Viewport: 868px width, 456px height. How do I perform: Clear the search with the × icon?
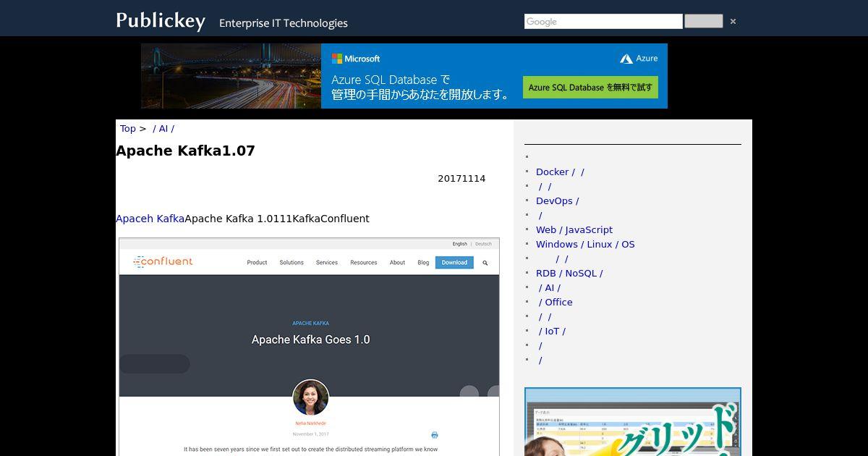point(733,22)
